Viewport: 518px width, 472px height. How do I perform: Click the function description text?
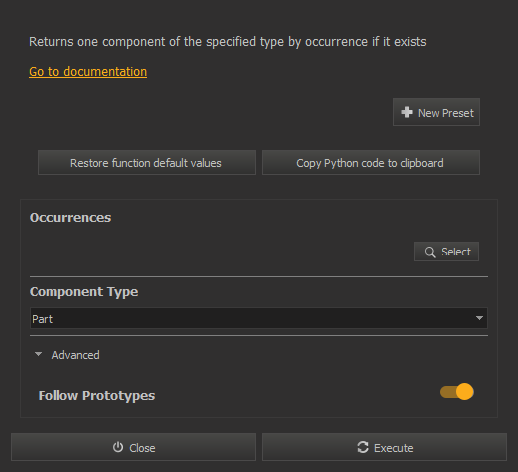click(228, 42)
